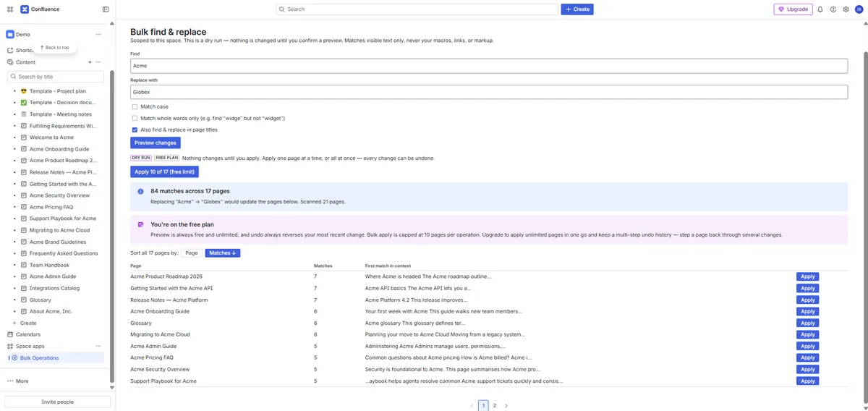Image resolution: width=868 pixels, height=411 pixels.
Task: Apply changes to Support Playbook for Acme
Action: (808, 381)
